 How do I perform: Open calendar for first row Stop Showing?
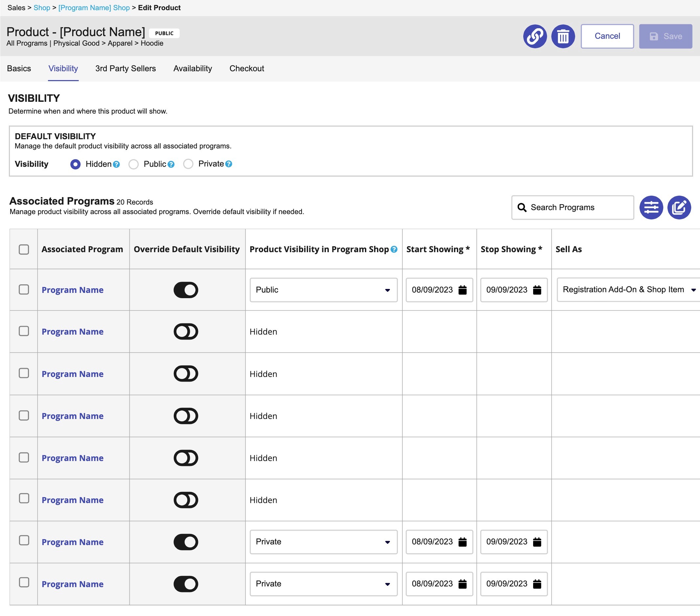tap(537, 290)
